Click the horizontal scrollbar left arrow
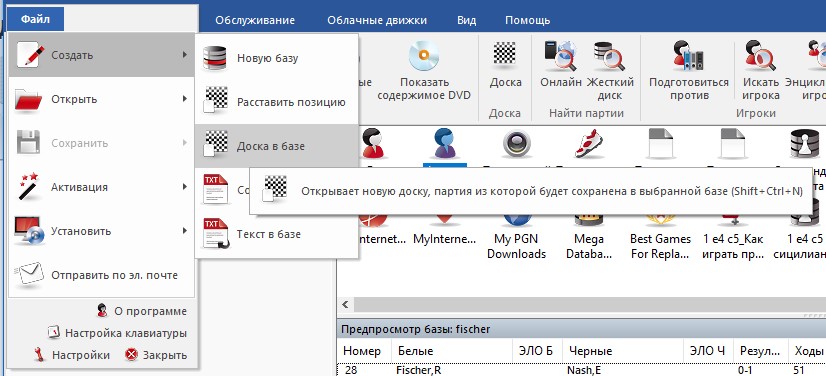Screen dimensions: 826x376 346,304
